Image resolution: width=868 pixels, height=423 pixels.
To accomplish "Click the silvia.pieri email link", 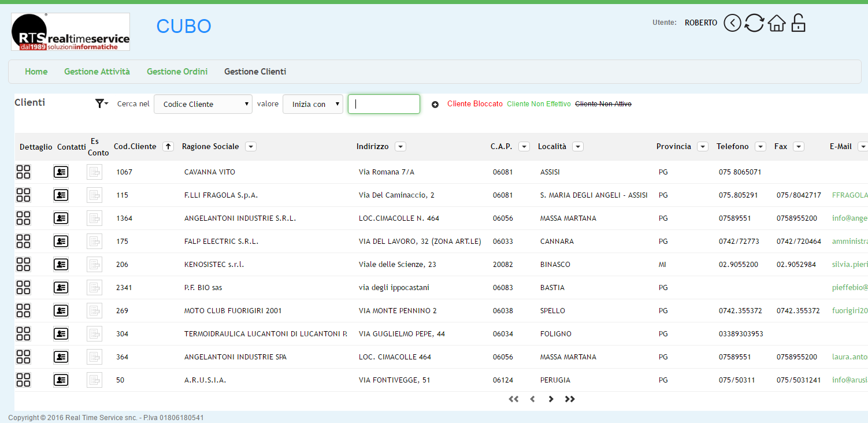I will [850, 265].
